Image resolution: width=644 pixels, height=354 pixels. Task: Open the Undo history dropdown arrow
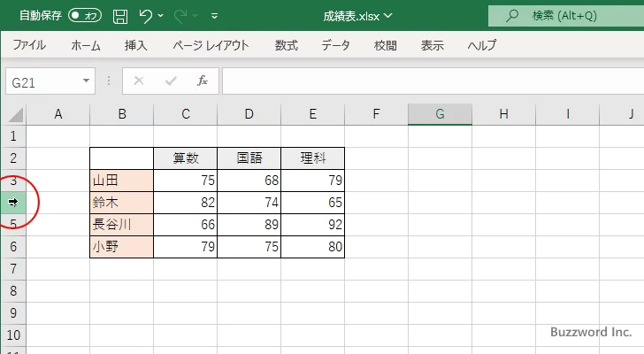point(161,16)
